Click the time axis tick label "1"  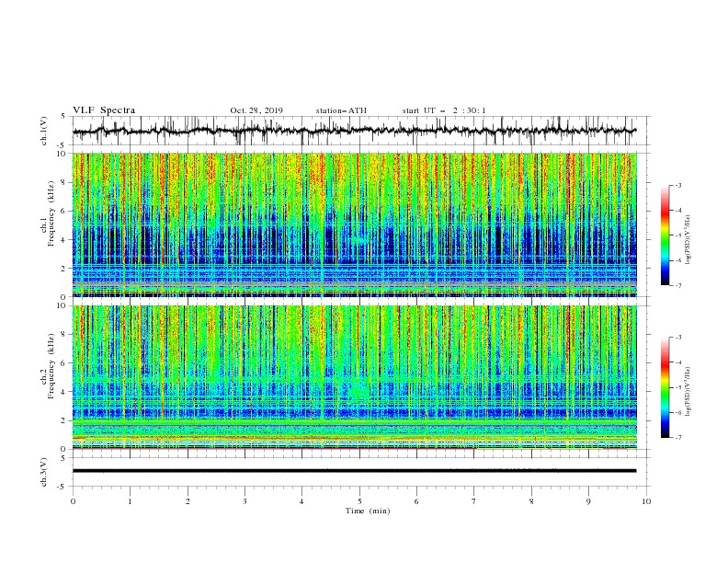[x=130, y=501]
